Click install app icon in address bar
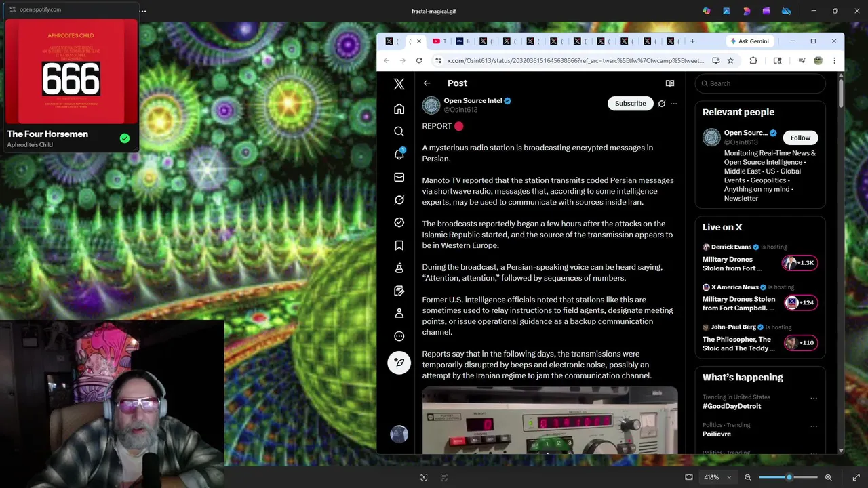Screen dimensions: 868x488 (715, 60)
